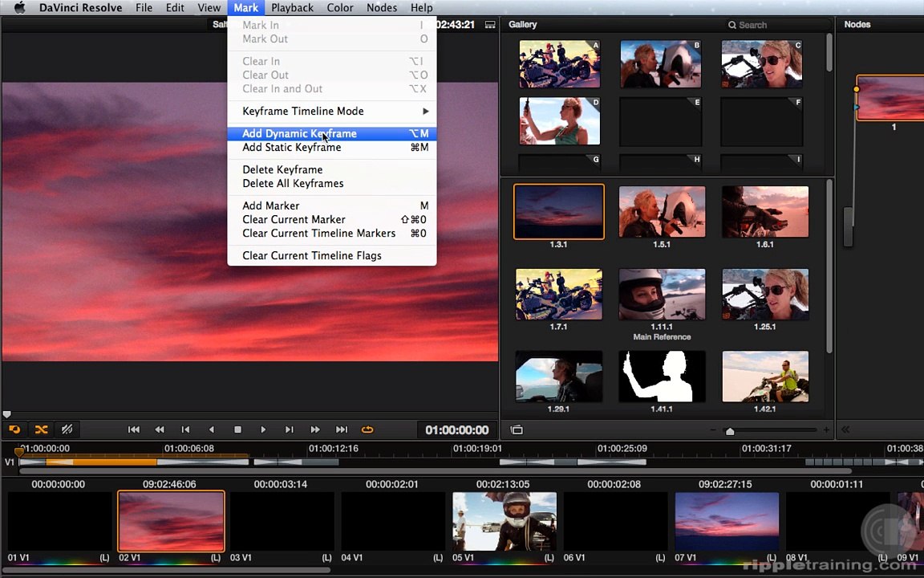The width and height of the screenshot is (924, 578).
Task: Toggle the orange circular arrow icon left of transport
Action: tap(14, 429)
